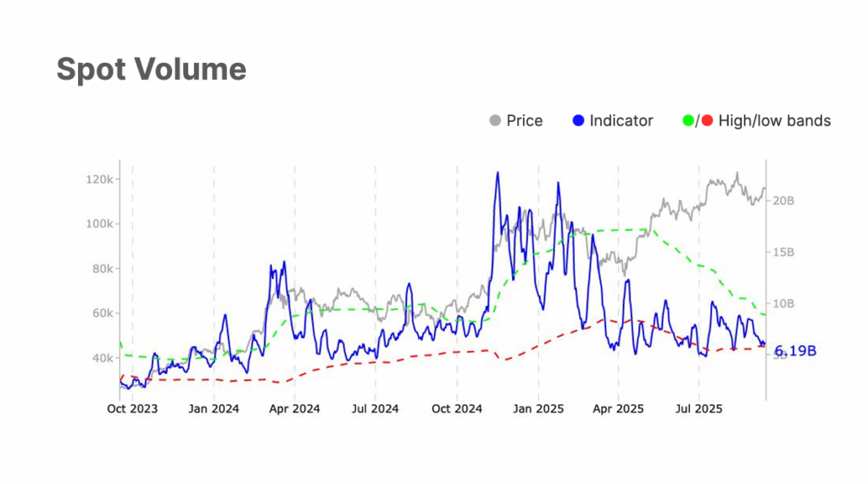Screen dimensions: 868x484
Task: Pick Oct 2024 on the time axis
Action: 457,409
